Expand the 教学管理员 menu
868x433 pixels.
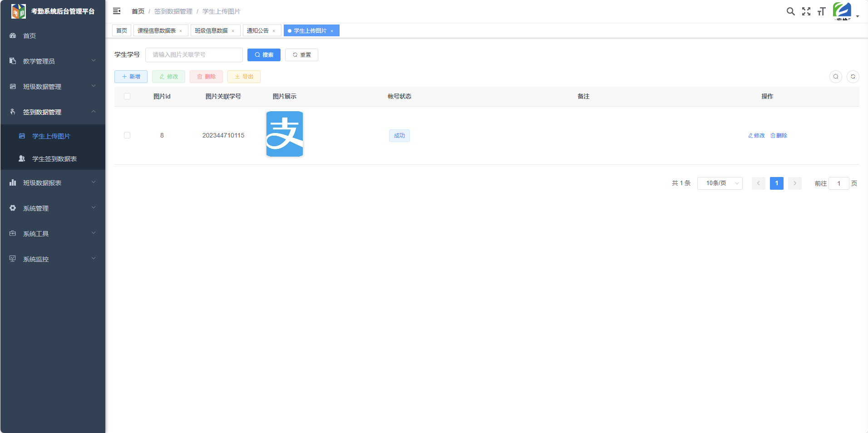tap(94, 60)
